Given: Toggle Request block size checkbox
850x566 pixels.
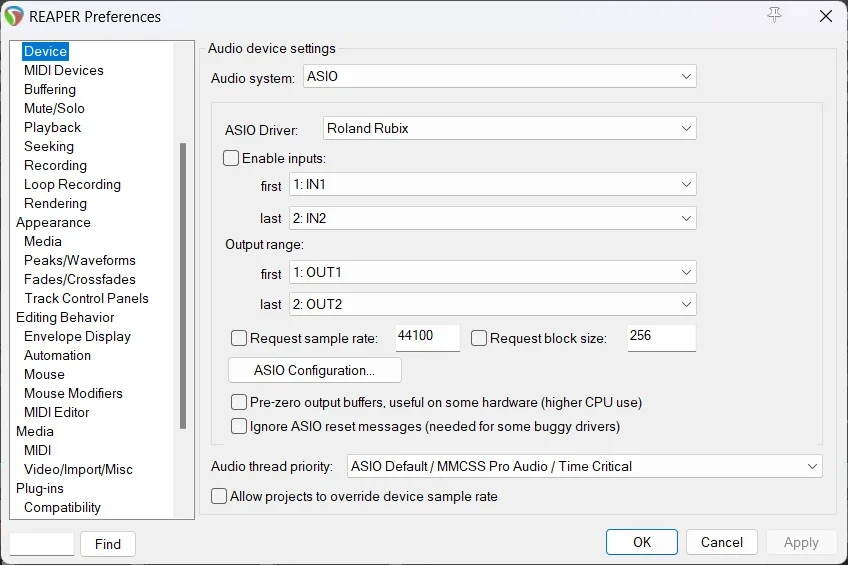Looking at the screenshot, I should pyautogui.click(x=479, y=338).
